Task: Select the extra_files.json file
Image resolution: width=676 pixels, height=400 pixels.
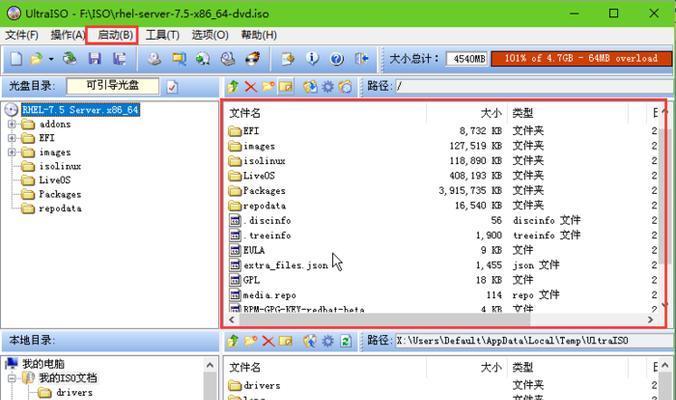Action: (x=285, y=266)
